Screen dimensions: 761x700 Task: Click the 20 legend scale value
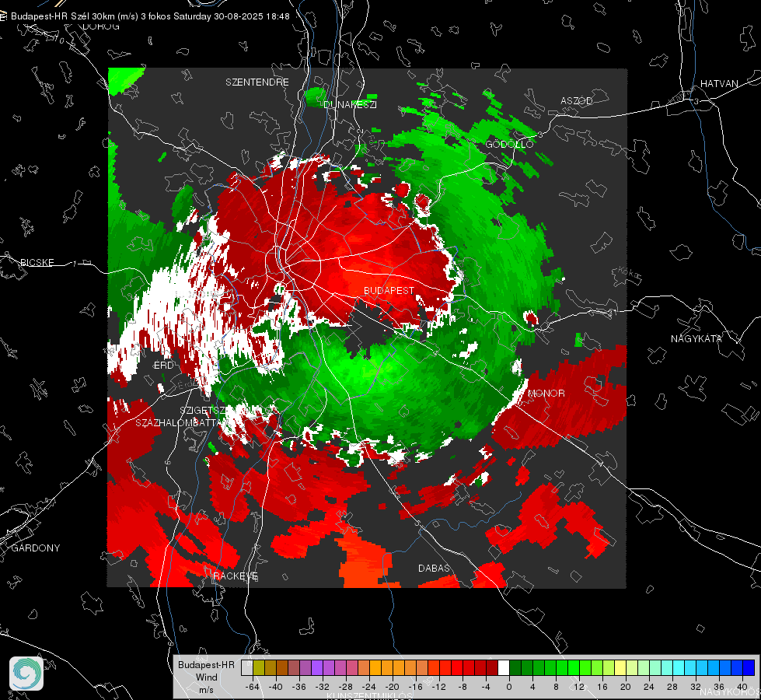pyautogui.click(x=626, y=688)
